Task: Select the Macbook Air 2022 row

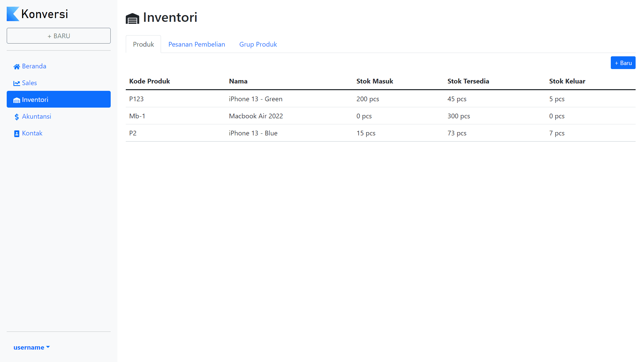Action: 380,116
